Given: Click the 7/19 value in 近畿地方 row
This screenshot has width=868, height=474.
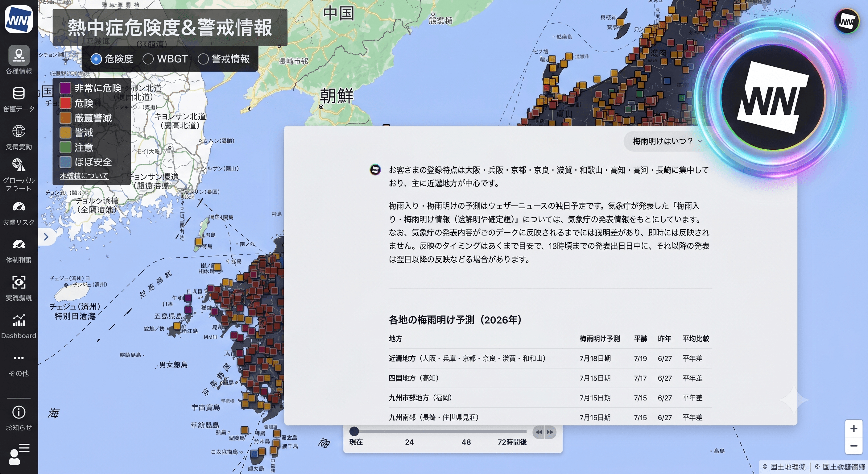Looking at the screenshot, I should [641, 358].
